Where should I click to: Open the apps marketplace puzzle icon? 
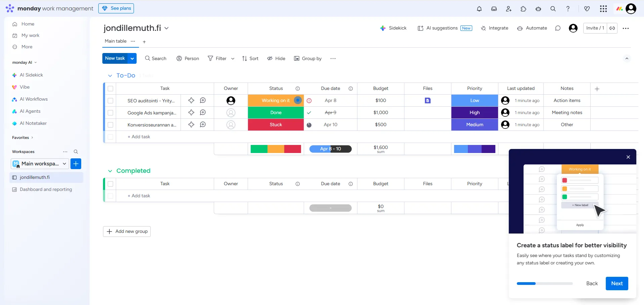tap(524, 9)
